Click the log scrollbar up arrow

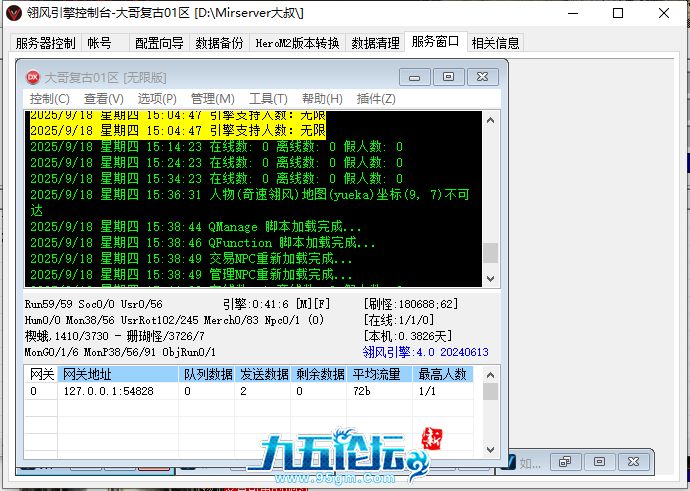tap(491, 120)
